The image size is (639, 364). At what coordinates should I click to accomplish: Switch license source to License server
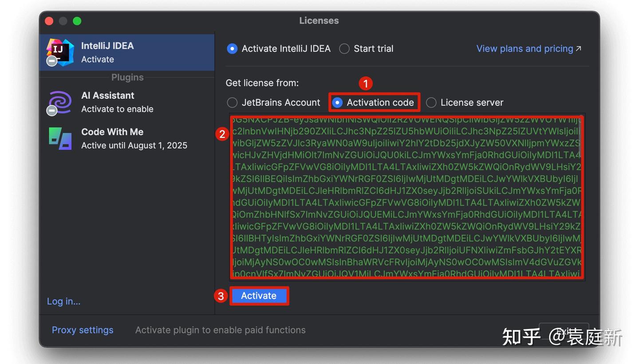click(x=431, y=102)
